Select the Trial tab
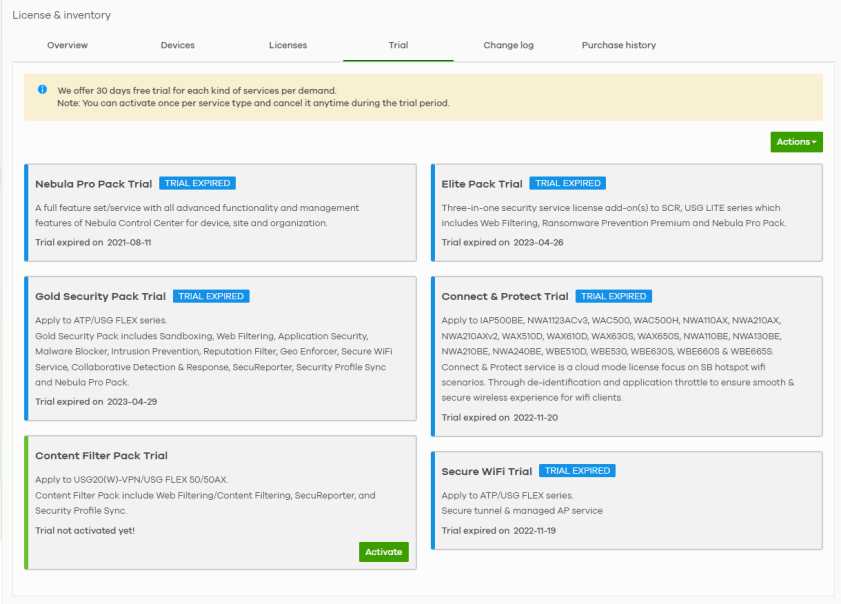The width and height of the screenshot is (841, 604). 399,45
